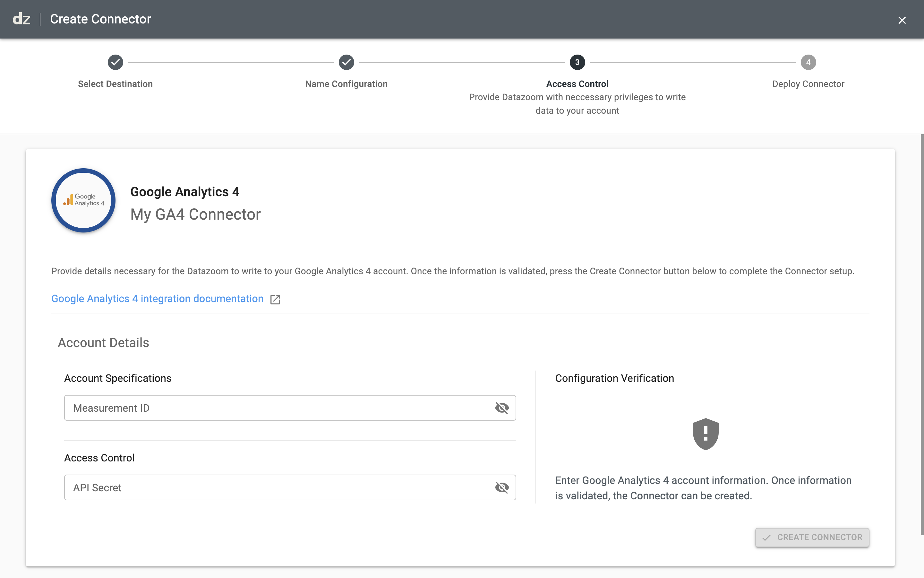
Task: Click the 'Google Analytics 4' connector heading
Action: click(x=185, y=191)
